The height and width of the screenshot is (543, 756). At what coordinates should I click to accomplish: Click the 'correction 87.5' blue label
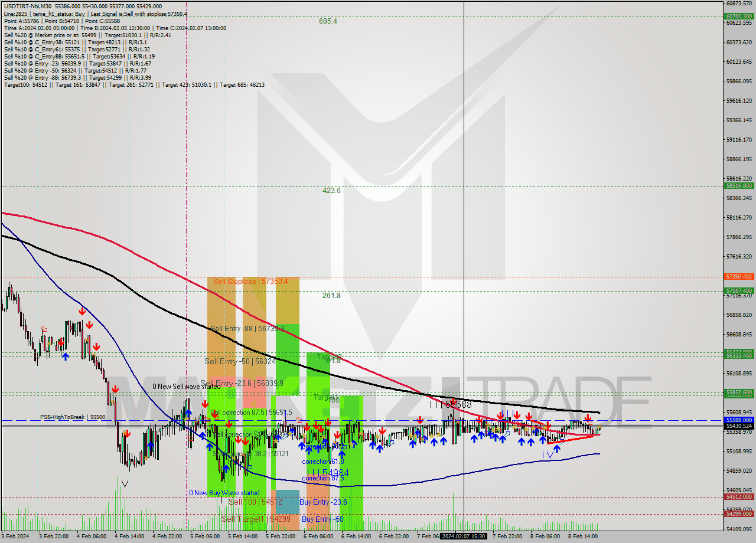click(322, 478)
